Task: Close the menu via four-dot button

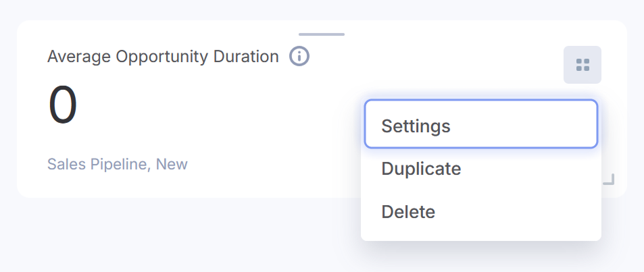Action: click(583, 65)
